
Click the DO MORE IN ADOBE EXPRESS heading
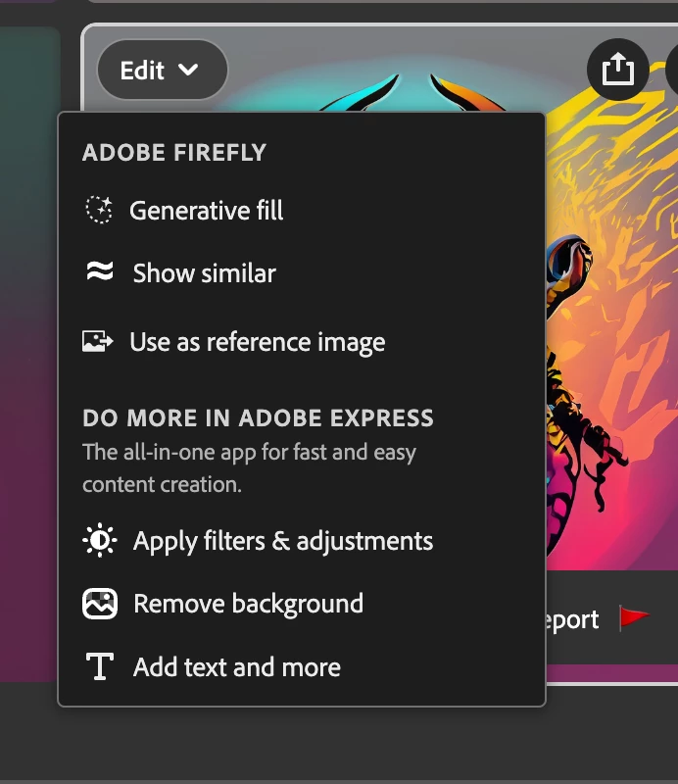tap(258, 418)
